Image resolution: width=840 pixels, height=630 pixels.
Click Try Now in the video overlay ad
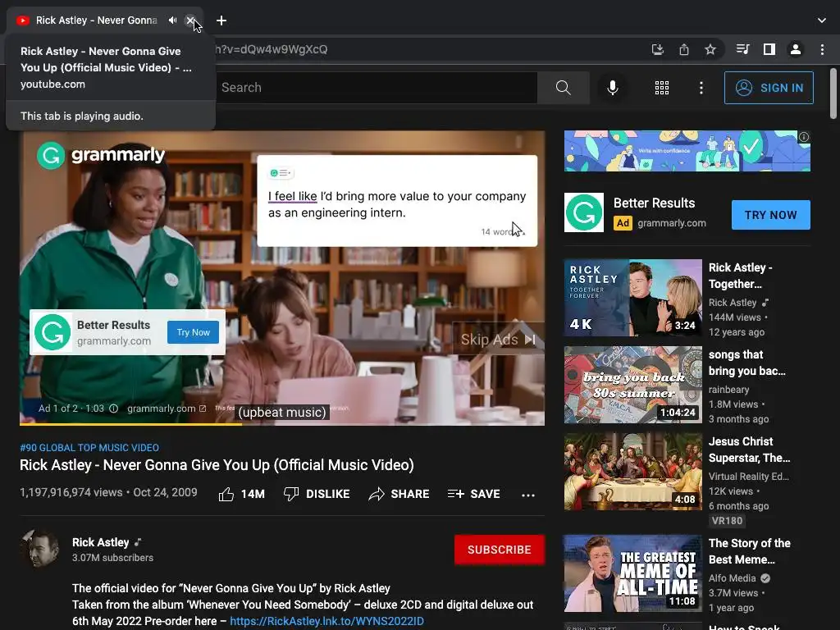(194, 332)
